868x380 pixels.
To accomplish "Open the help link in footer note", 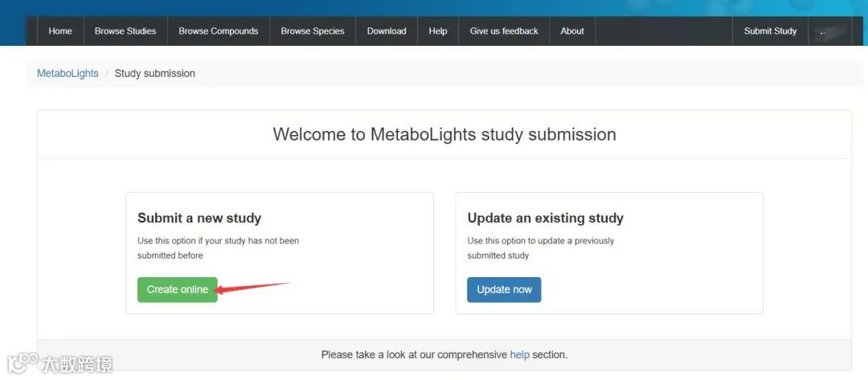I will point(519,354).
